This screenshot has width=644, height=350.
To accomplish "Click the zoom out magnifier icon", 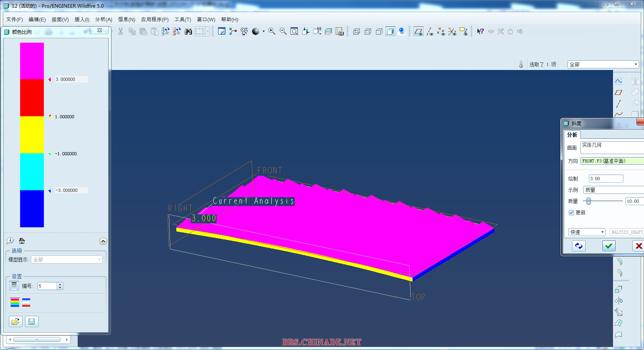I will (x=283, y=31).
